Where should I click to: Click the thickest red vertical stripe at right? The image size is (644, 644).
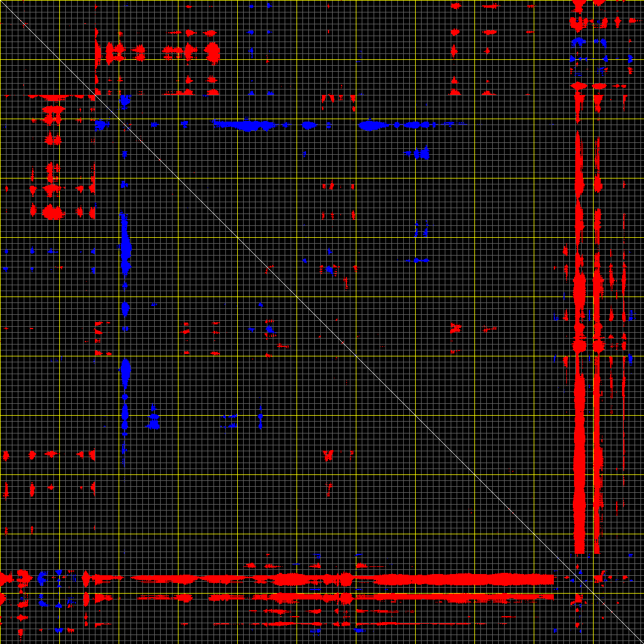(579, 415)
